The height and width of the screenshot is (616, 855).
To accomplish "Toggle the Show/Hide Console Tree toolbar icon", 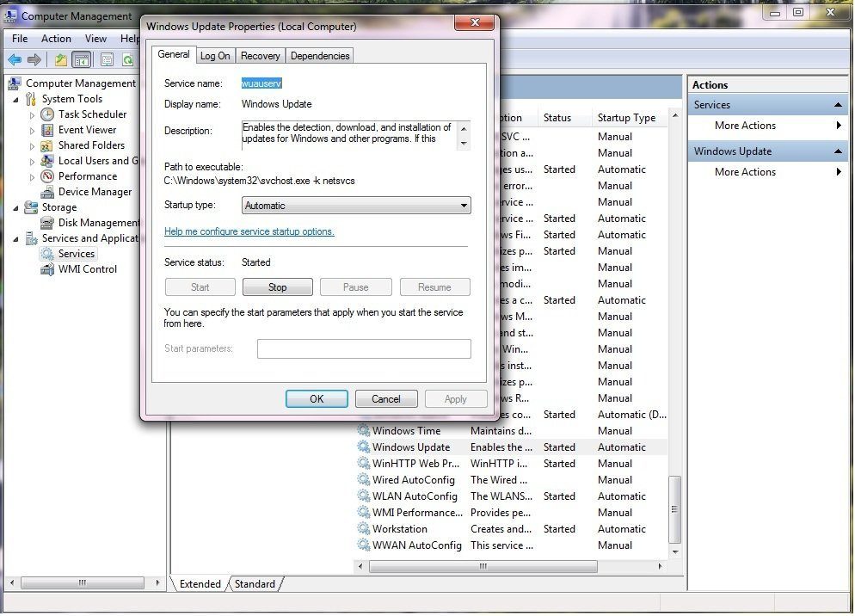I will point(82,59).
